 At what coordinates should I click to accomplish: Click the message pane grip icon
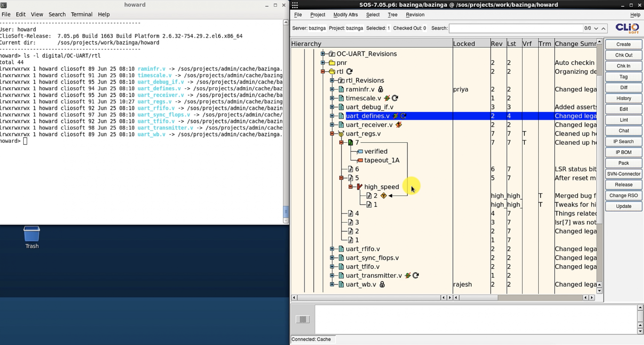(x=303, y=319)
